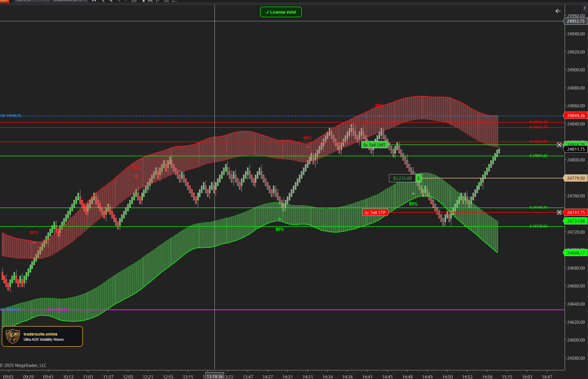Click the green 53% signal label
Viewport: 588px width, 379px height.
413,204
